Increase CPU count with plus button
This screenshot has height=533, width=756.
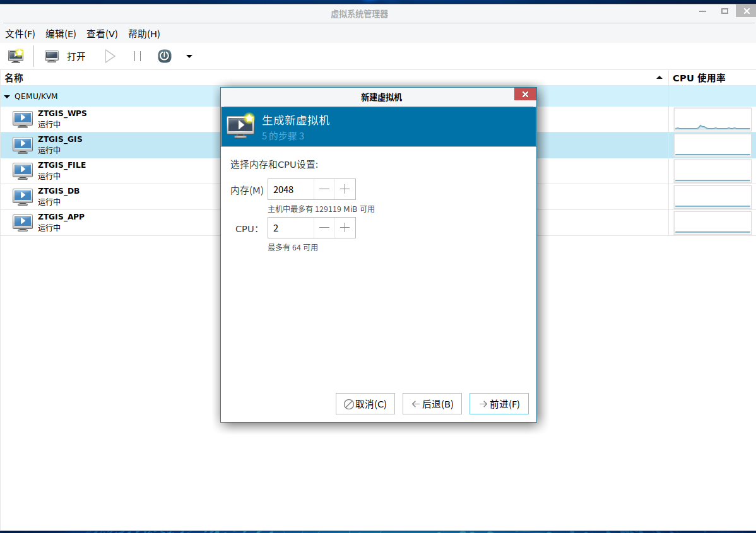click(345, 228)
